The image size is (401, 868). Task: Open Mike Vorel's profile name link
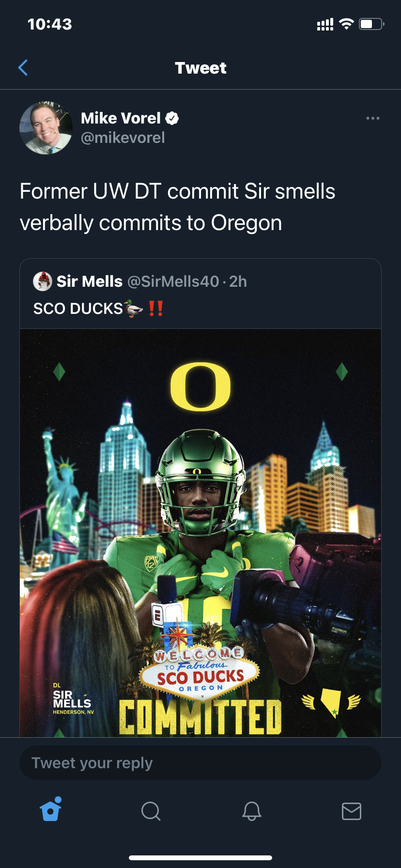[121, 118]
